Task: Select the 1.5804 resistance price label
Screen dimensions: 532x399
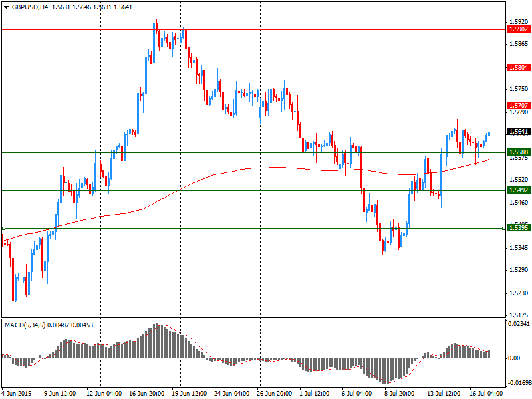Action: point(518,68)
